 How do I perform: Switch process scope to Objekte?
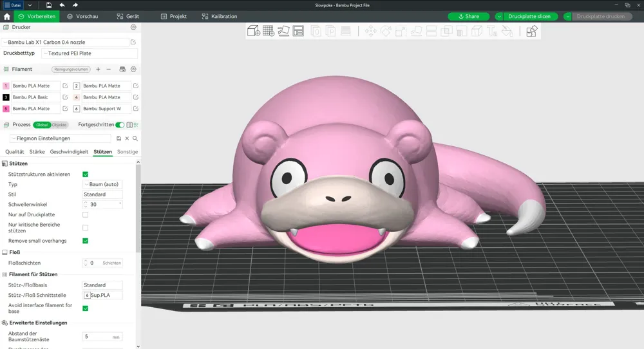(59, 125)
